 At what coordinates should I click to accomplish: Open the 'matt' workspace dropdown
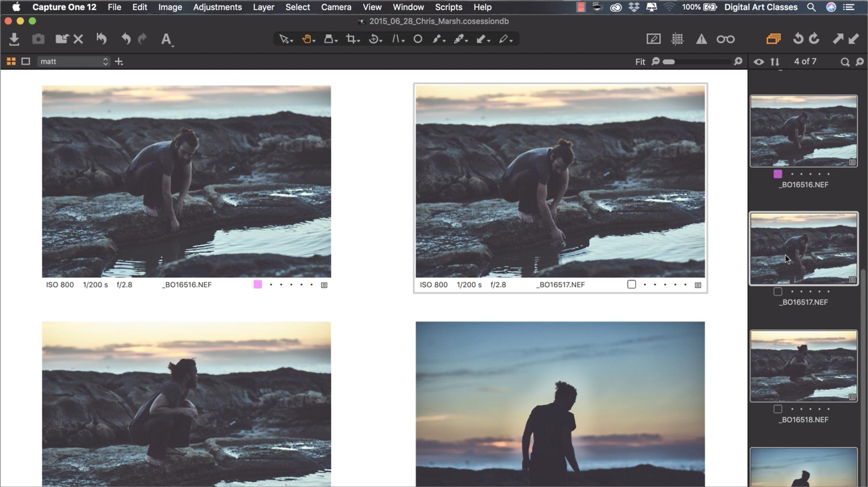[x=74, y=61]
